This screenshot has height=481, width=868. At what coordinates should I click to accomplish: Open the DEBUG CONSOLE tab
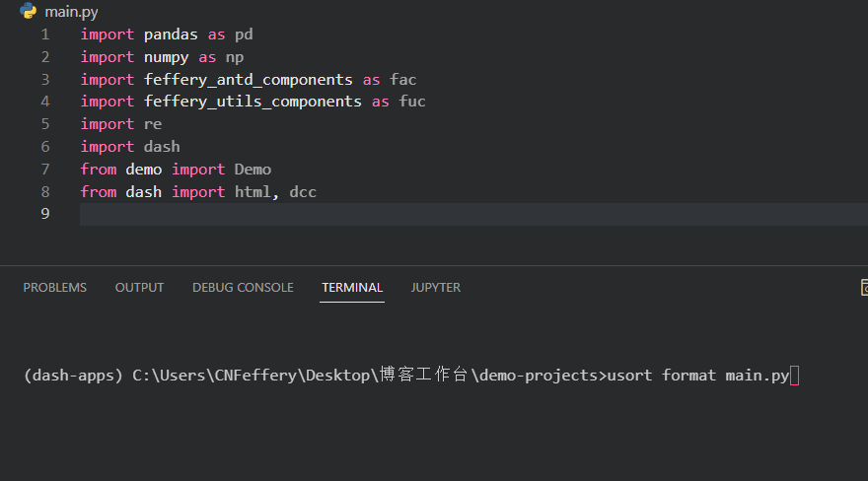coord(243,288)
